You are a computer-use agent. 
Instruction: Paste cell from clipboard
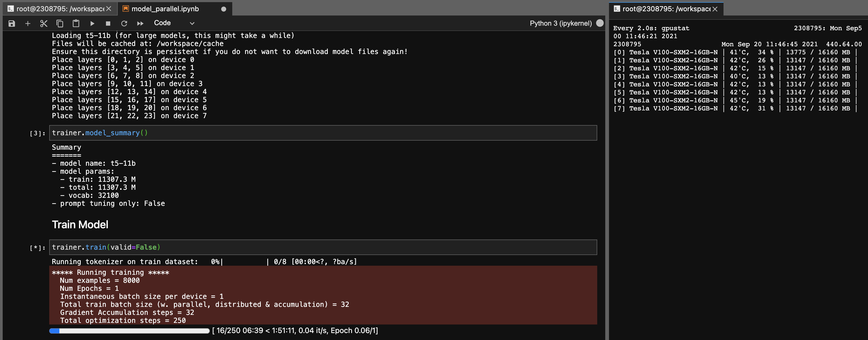[76, 23]
